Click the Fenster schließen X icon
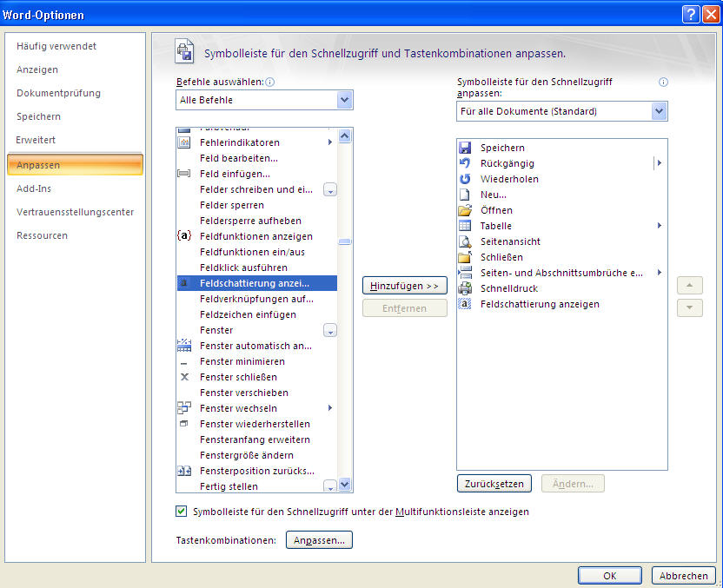723x588 pixels. tap(184, 377)
